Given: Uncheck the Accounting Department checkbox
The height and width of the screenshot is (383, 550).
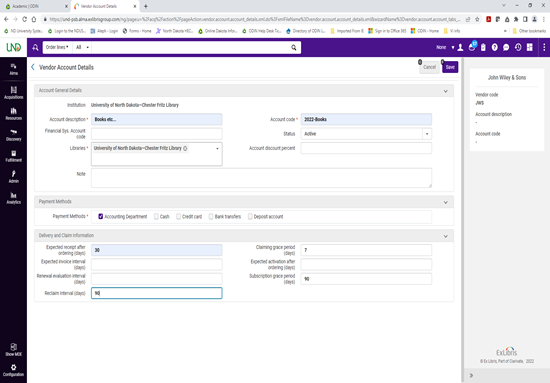Looking at the screenshot, I should point(101,216).
